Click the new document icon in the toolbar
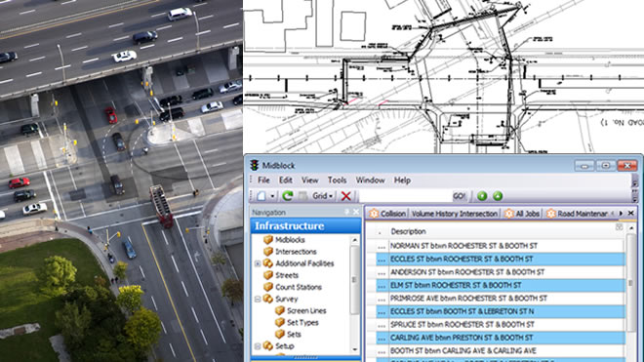Image resolution: width=644 pixels, height=362 pixels. pyautogui.click(x=262, y=196)
